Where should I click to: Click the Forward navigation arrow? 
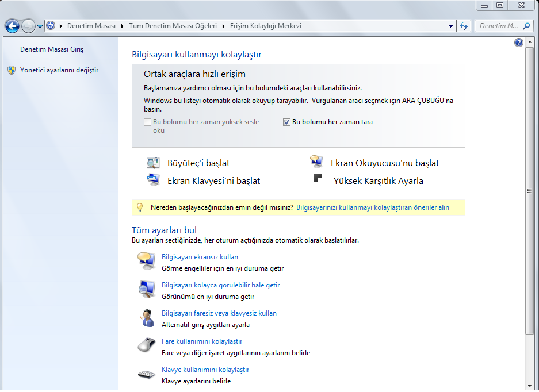point(28,26)
